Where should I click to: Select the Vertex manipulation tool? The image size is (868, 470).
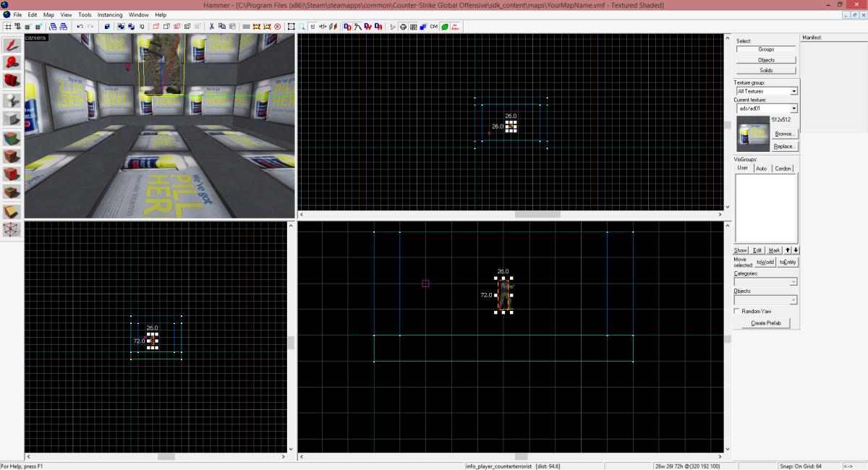(12, 230)
